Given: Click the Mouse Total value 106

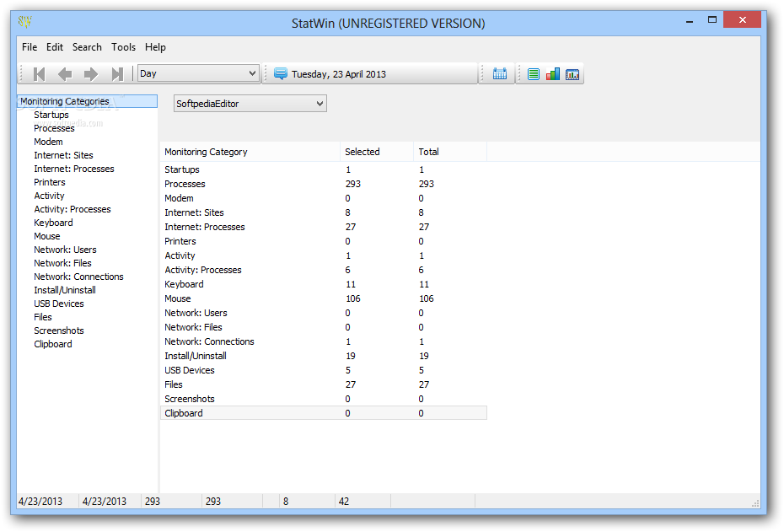Looking at the screenshot, I should coord(427,299).
